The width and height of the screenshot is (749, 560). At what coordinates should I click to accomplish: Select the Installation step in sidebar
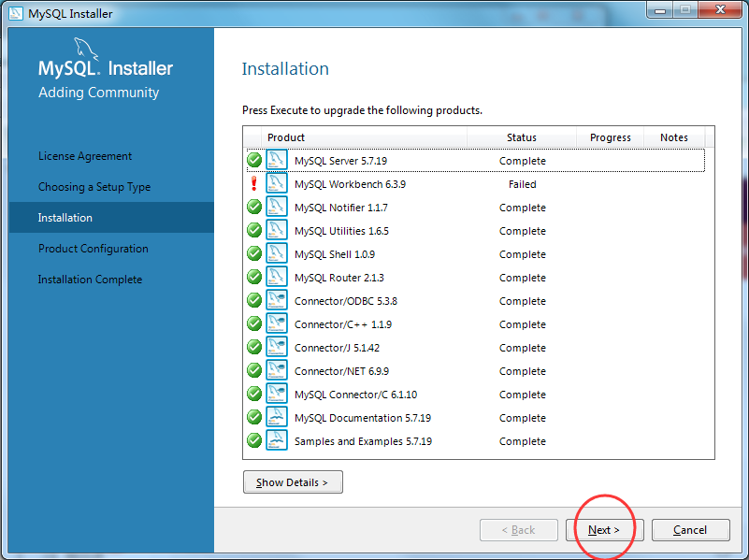(111, 218)
